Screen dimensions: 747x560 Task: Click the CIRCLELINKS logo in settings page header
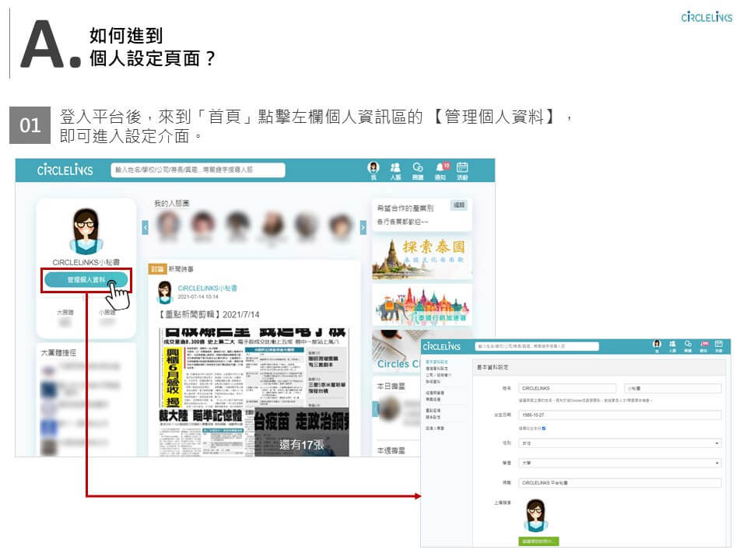[442, 346]
